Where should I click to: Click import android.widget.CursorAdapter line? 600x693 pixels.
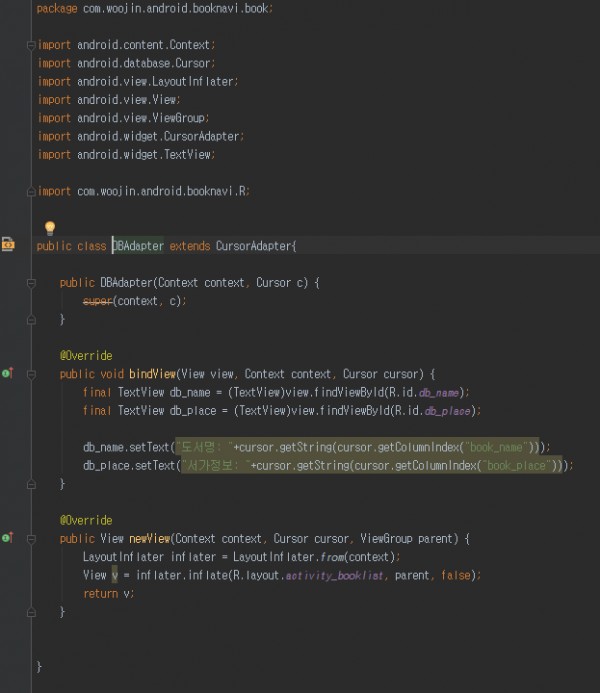click(x=141, y=136)
